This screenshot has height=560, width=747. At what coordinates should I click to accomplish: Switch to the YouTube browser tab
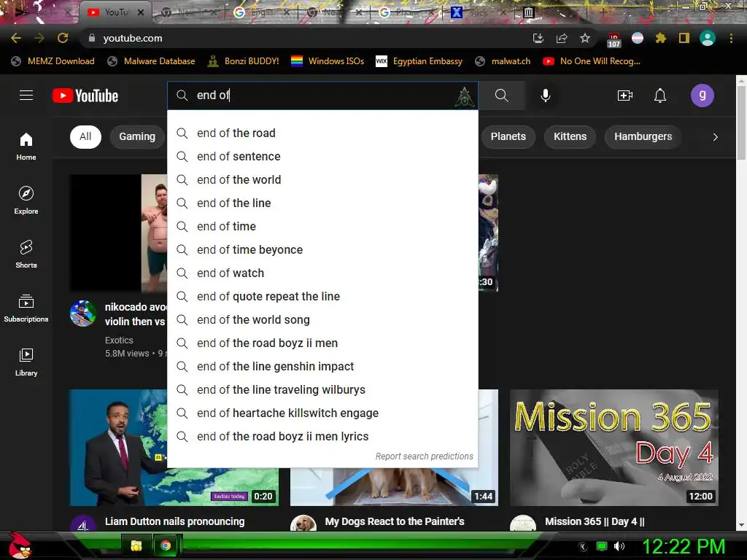(116, 12)
